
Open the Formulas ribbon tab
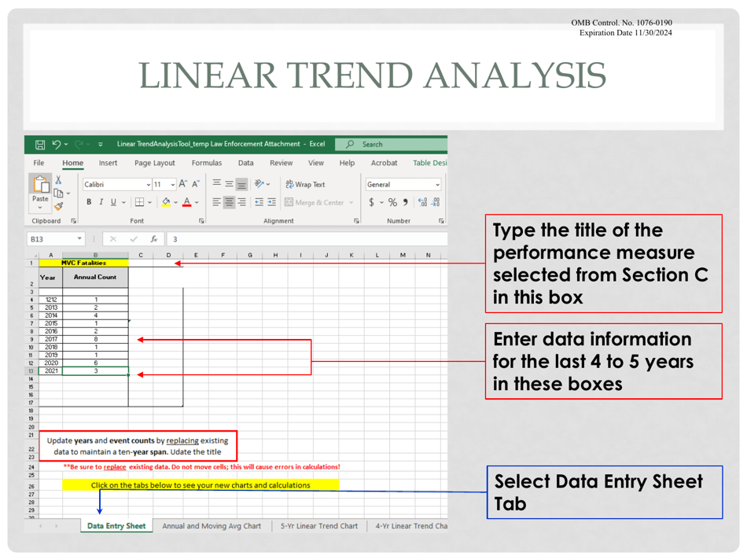207,163
